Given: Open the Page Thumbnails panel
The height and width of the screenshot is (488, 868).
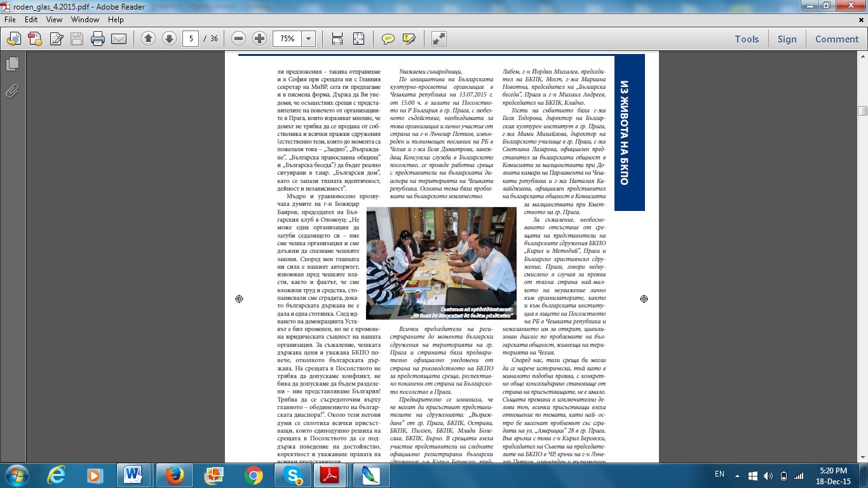Looking at the screenshot, I should (x=12, y=64).
